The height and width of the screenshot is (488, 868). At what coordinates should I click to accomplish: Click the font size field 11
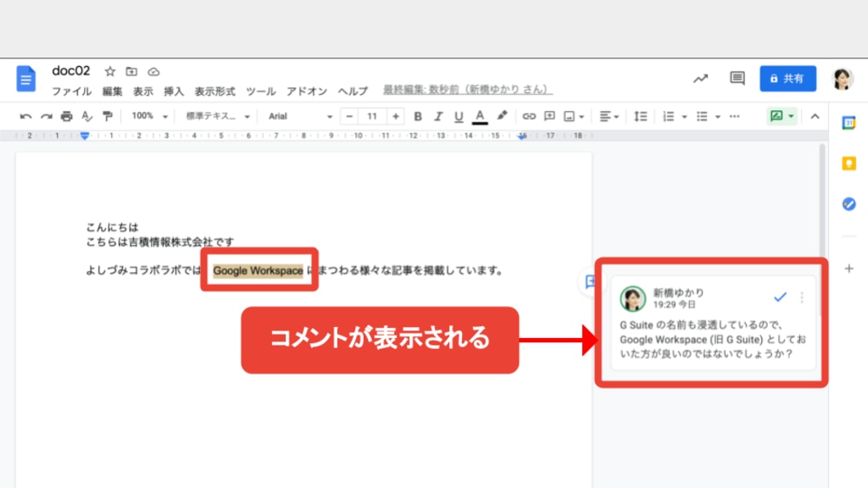(x=372, y=116)
